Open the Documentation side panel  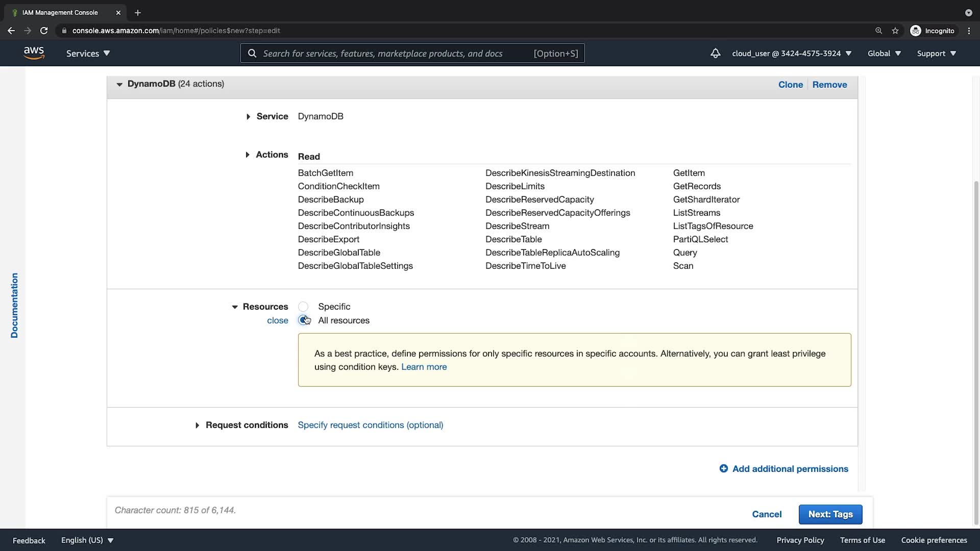click(14, 305)
